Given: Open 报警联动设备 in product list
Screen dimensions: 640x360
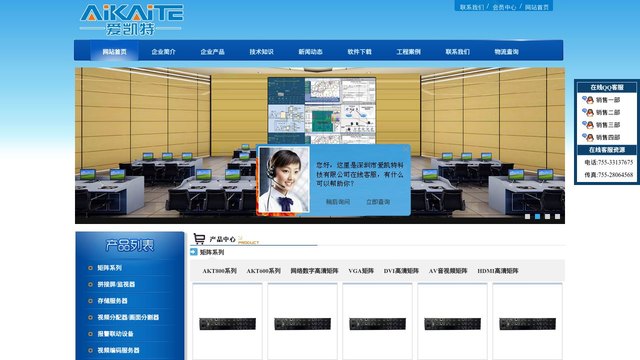Looking at the screenshot, I should pyautogui.click(x=116, y=333).
